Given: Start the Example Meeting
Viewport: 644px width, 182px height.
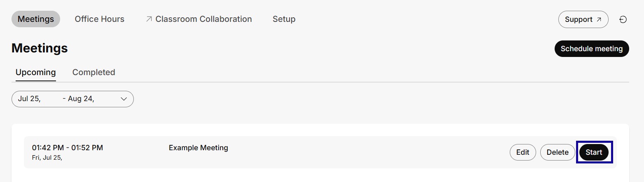Looking at the screenshot, I should pos(594,152).
